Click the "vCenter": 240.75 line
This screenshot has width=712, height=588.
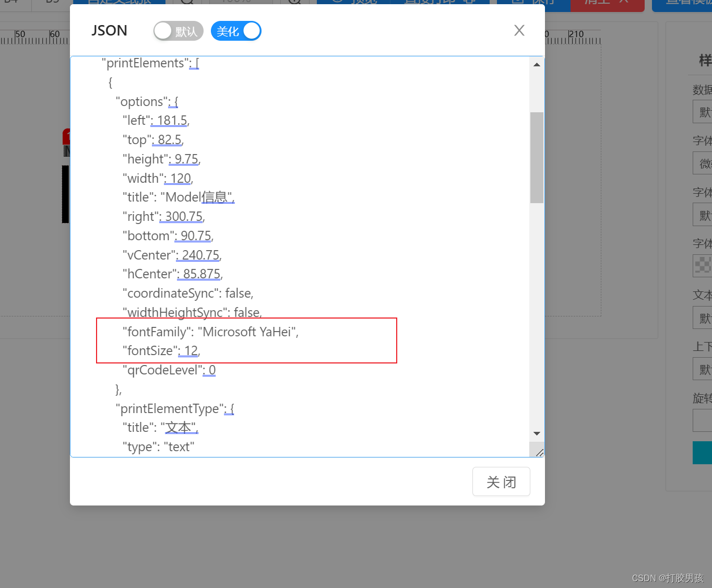[x=172, y=255]
